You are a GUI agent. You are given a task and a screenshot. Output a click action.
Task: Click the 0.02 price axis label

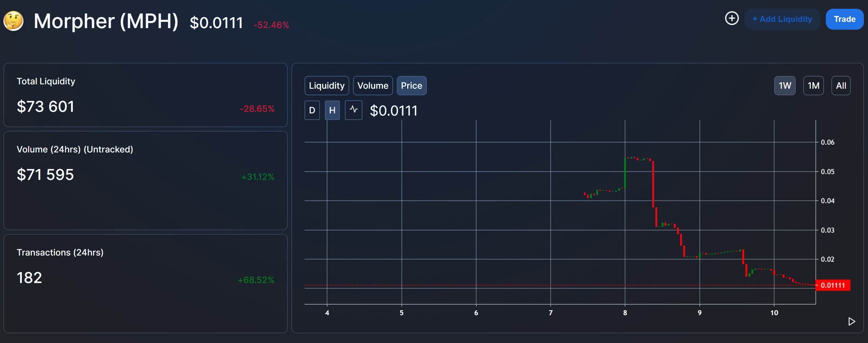828,259
